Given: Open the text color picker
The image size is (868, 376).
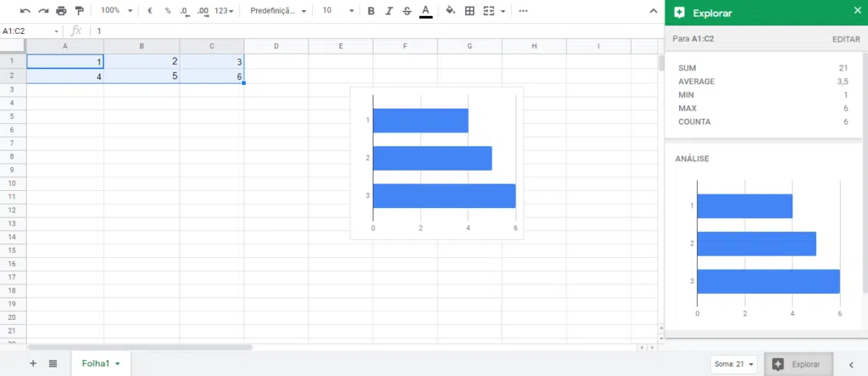Looking at the screenshot, I should coord(426,10).
